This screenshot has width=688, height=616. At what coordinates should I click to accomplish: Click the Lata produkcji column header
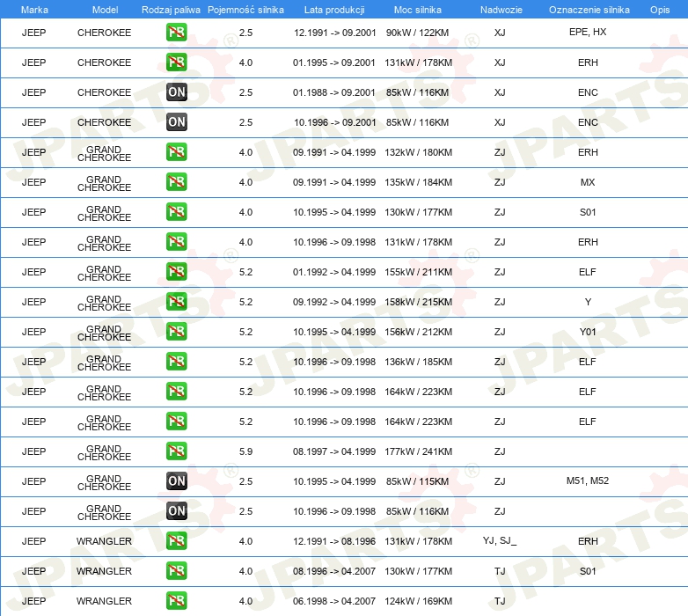click(334, 10)
